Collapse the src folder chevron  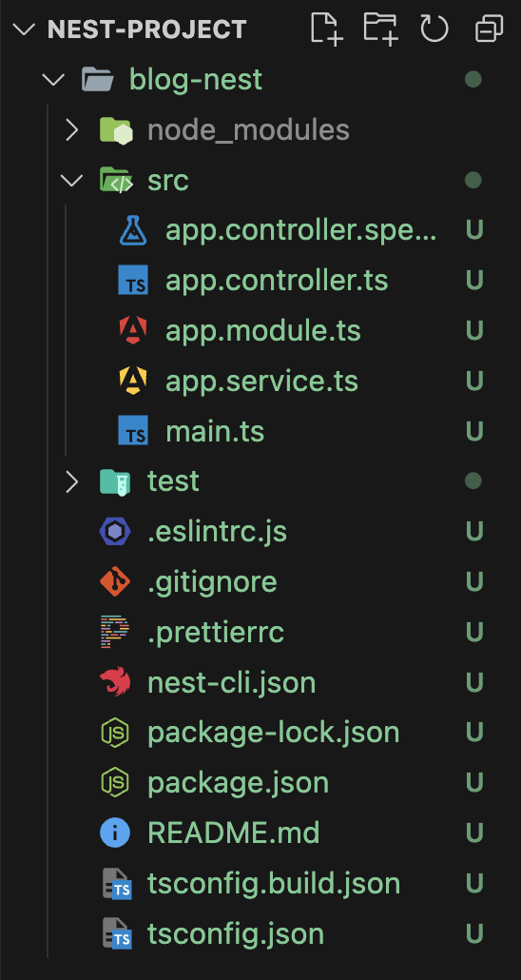(x=72, y=180)
